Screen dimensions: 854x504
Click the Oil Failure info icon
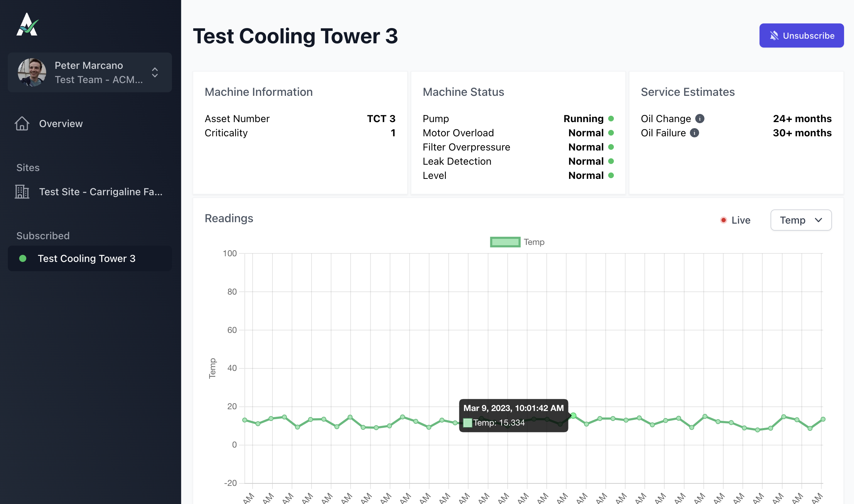(x=694, y=133)
